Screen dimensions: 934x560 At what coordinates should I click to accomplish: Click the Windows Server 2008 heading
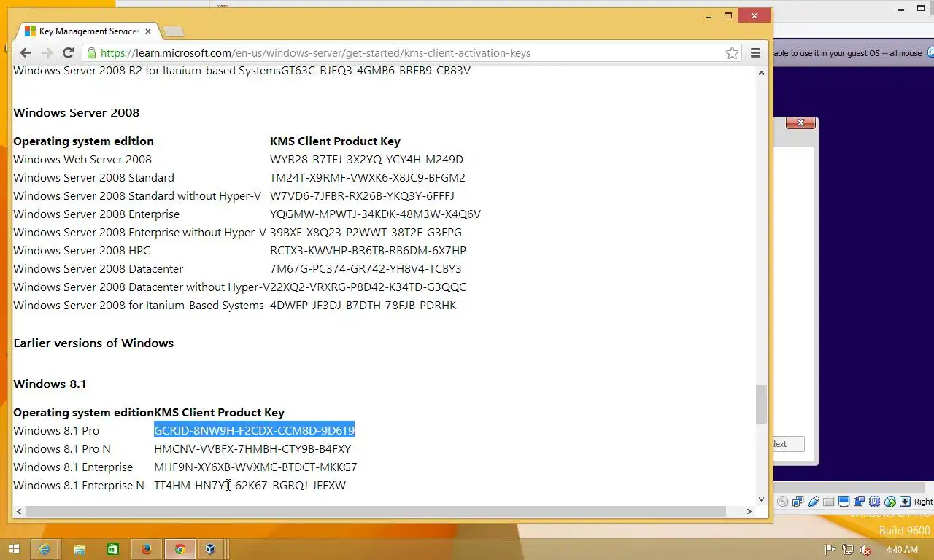click(x=77, y=112)
